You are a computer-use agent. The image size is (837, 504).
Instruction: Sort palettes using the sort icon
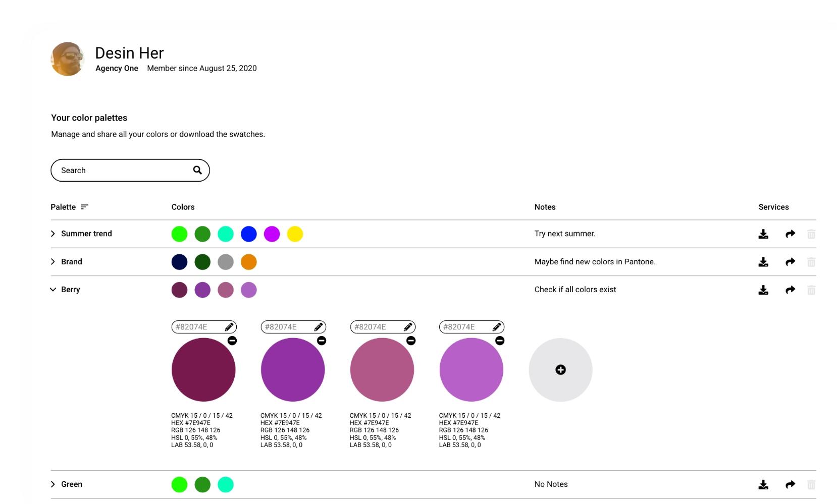coord(85,207)
